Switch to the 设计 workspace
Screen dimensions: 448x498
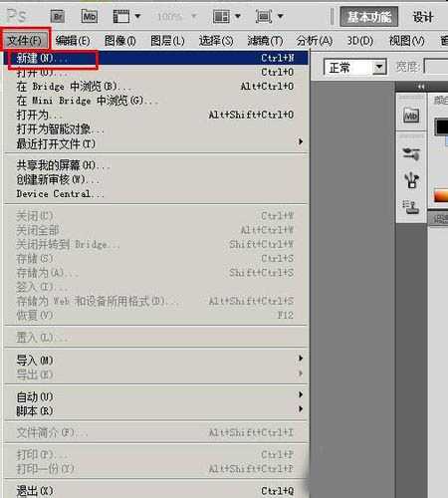423,17
